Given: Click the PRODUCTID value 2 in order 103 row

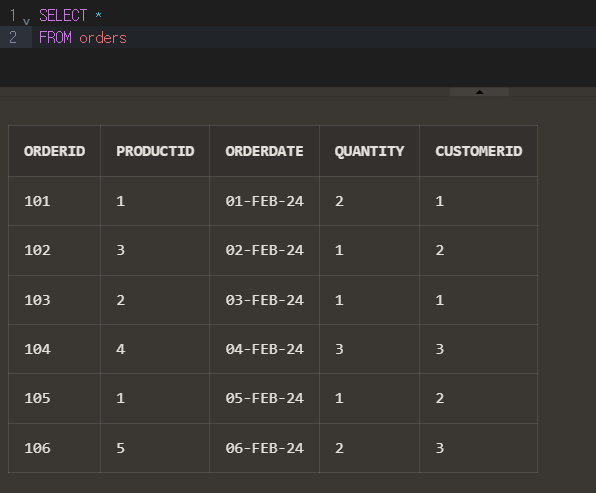Looking at the screenshot, I should coord(120,300).
